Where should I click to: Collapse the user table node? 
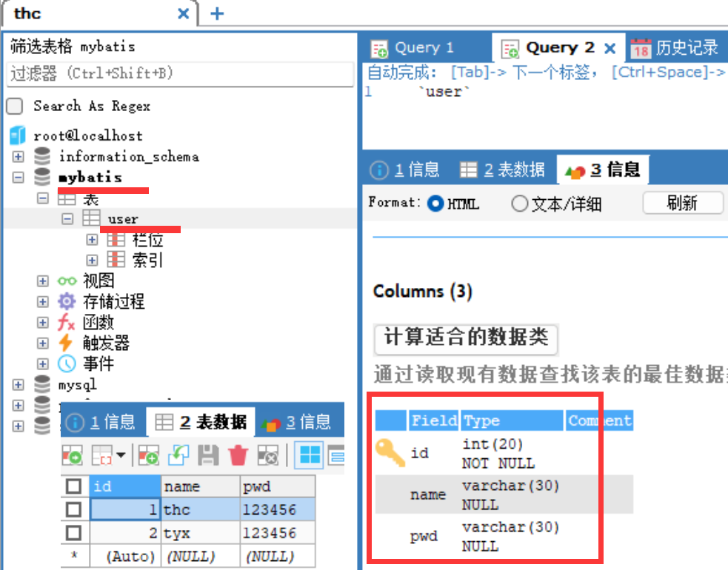tap(67, 218)
